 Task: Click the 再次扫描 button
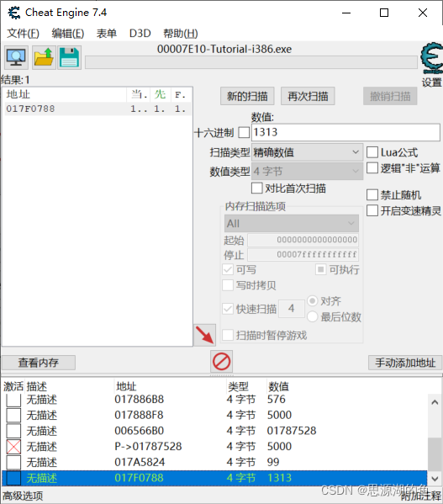point(308,96)
